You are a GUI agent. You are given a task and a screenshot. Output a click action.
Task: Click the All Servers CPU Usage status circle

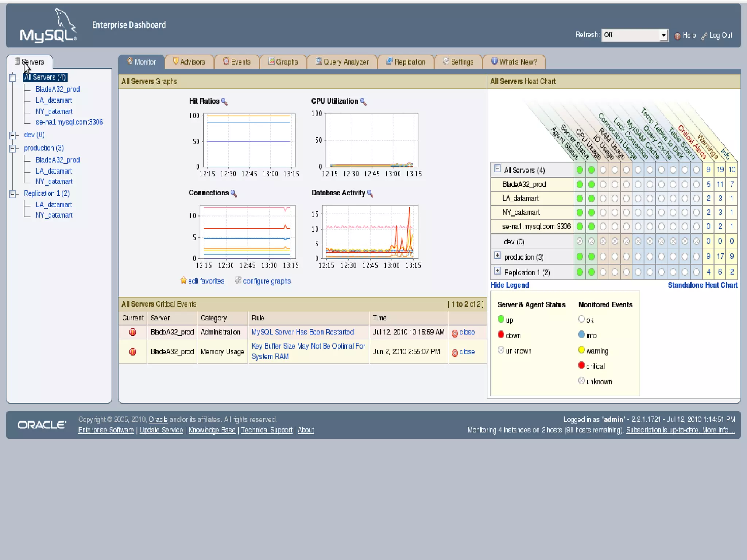click(x=603, y=170)
